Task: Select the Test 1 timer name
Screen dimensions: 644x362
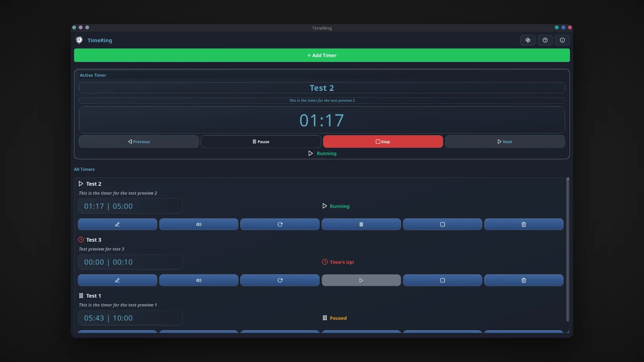Action: click(x=93, y=296)
